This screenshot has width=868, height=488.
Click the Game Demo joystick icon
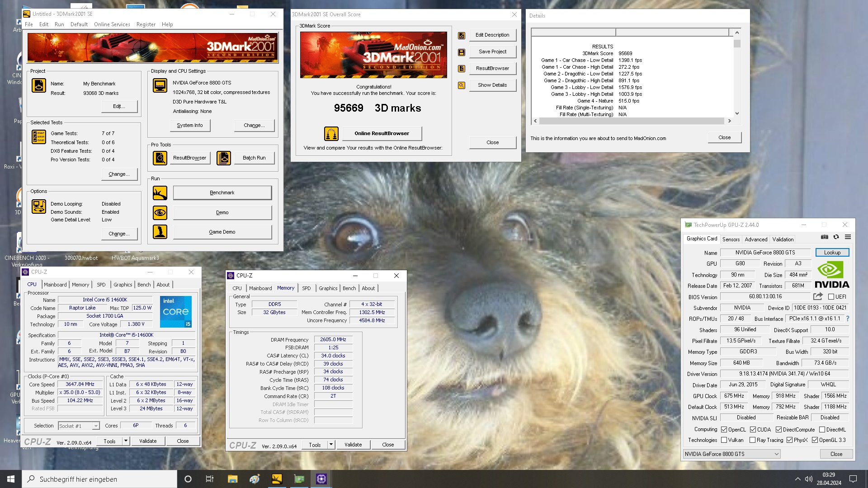(x=160, y=232)
